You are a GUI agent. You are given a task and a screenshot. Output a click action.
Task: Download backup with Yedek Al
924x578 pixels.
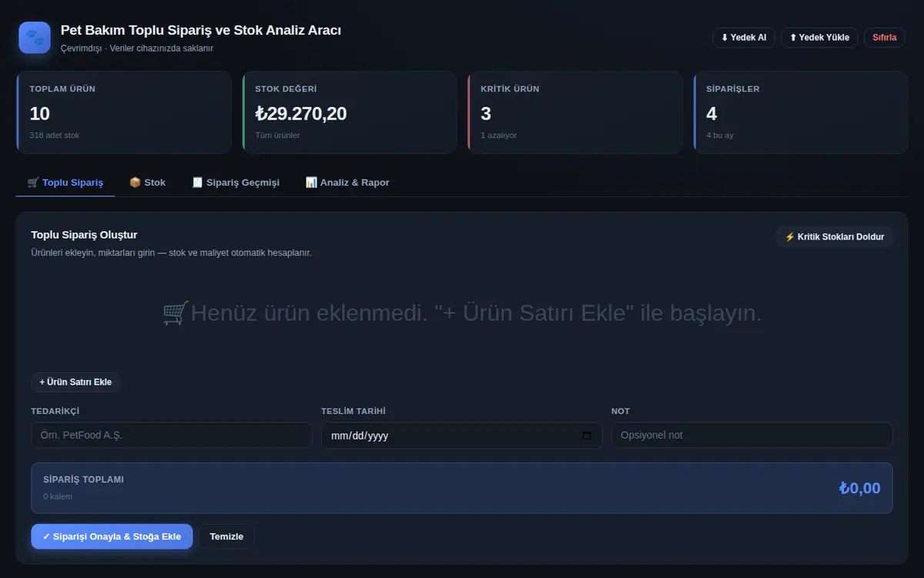point(743,37)
